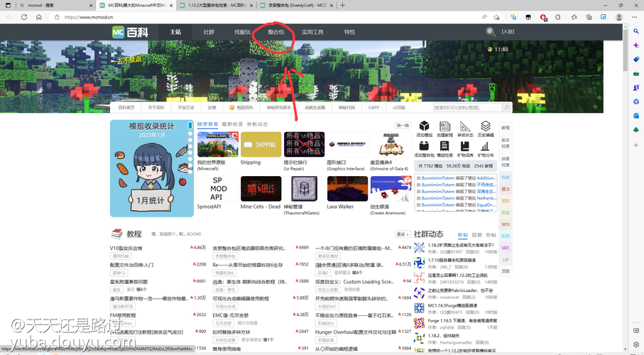
Task: Click the 魔法 category in side rail
Action: click(506, 189)
